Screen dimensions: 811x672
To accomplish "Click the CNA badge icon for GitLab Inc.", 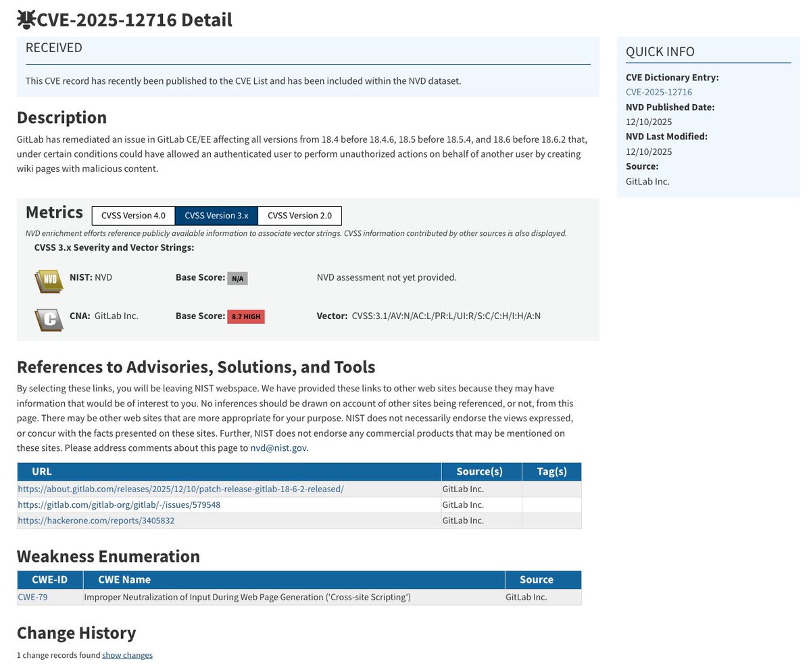I will [49, 318].
